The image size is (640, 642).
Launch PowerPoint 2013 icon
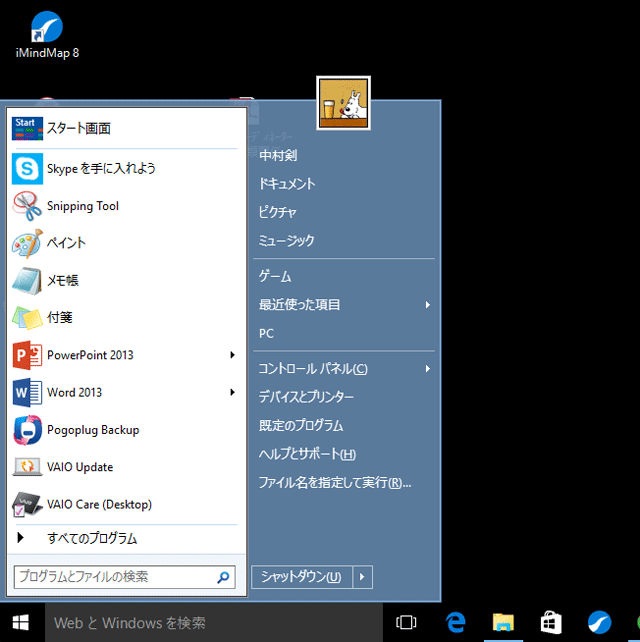click(x=27, y=355)
